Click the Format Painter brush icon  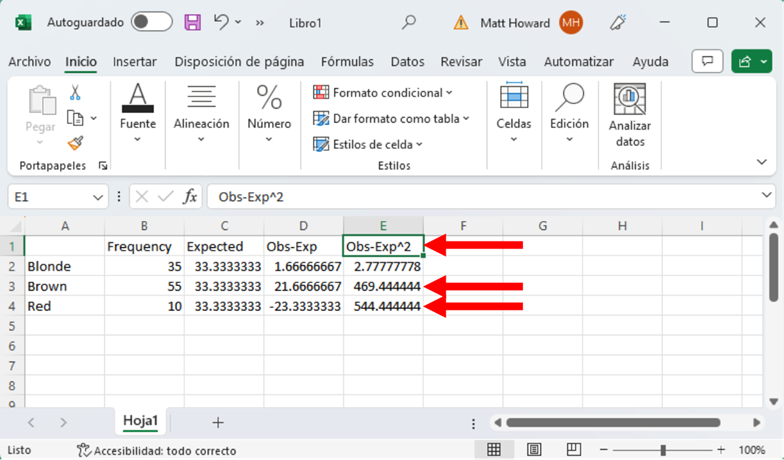[x=75, y=142]
